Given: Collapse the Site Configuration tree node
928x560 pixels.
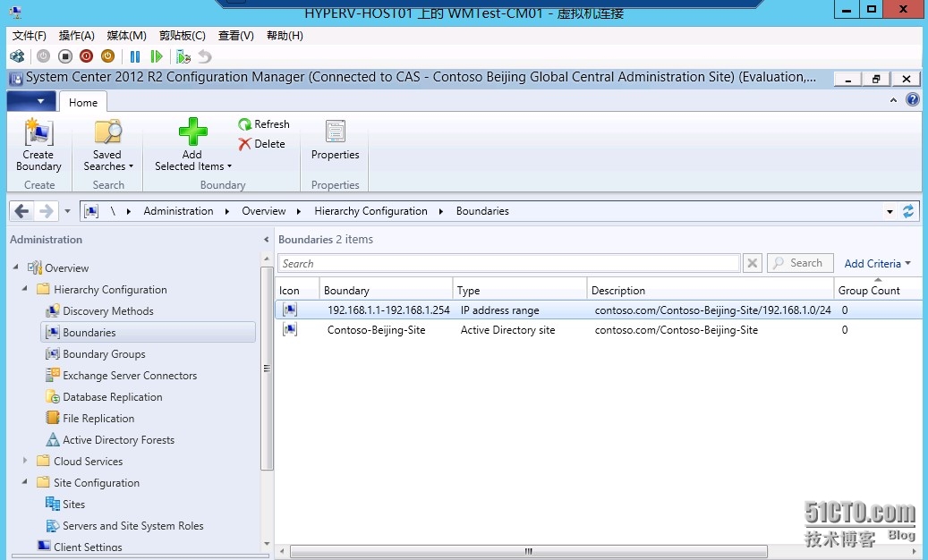Looking at the screenshot, I should point(25,482).
